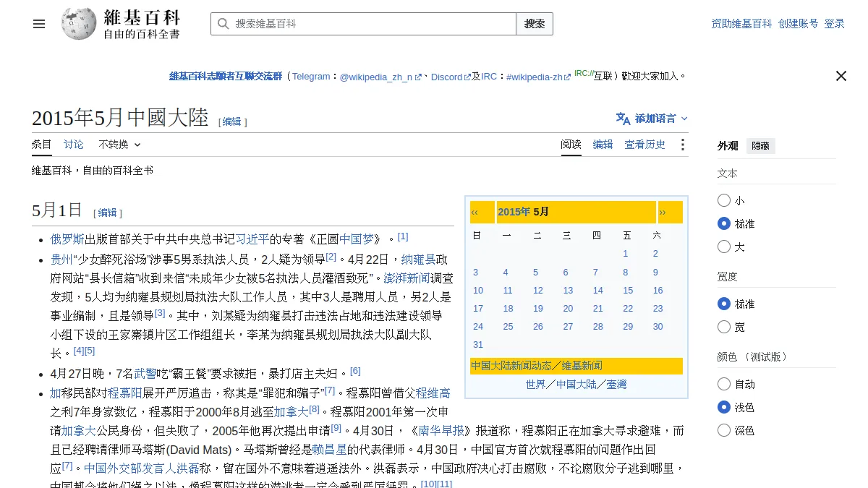Screen dimensions: 868x488
Task: Click 资助維基百科 link
Action: coord(742,24)
